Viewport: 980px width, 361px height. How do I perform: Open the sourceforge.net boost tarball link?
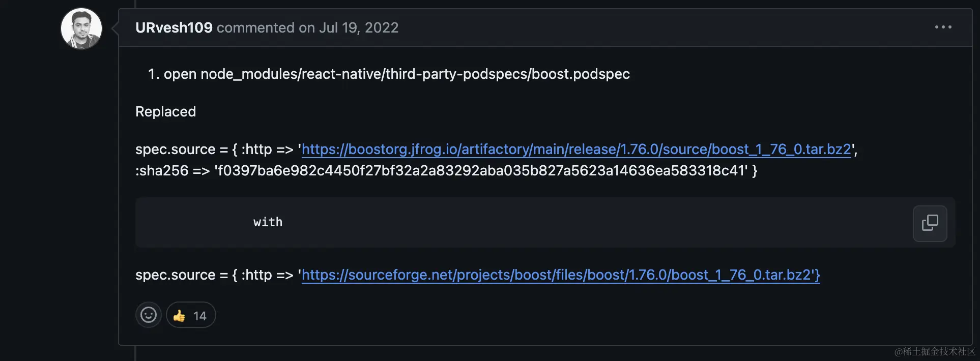[x=561, y=275]
